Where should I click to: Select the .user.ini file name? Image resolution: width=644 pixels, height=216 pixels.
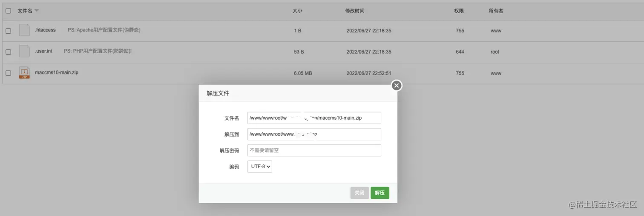43,51
